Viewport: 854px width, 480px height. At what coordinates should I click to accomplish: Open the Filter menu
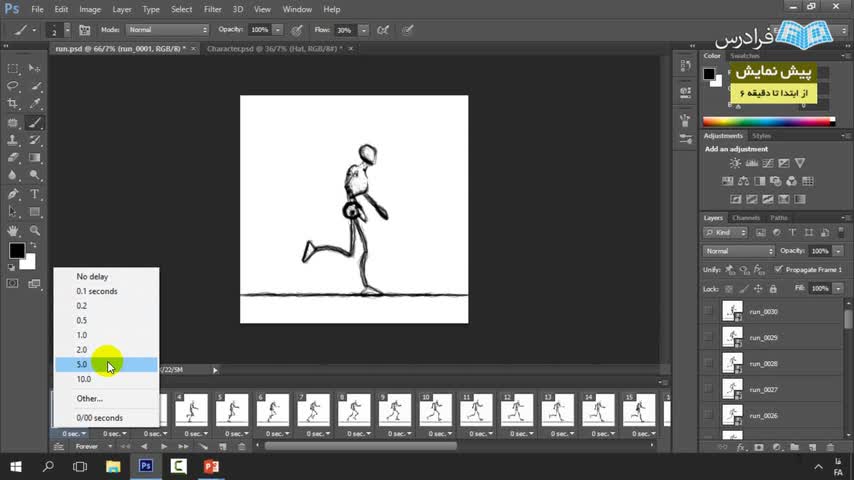(212, 9)
